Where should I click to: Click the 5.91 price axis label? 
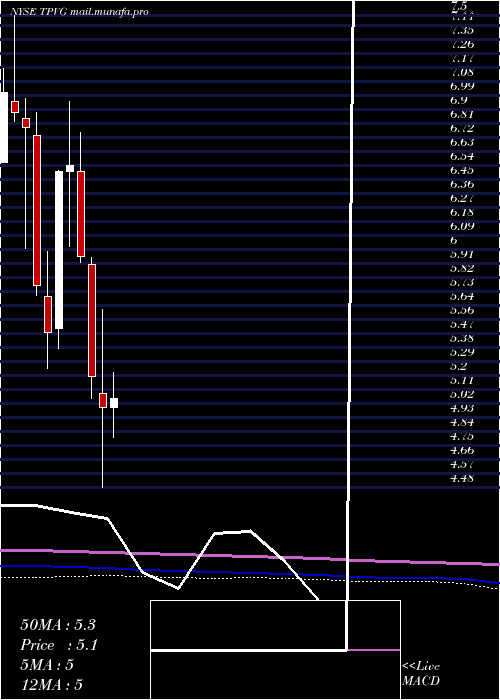click(x=462, y=254)
